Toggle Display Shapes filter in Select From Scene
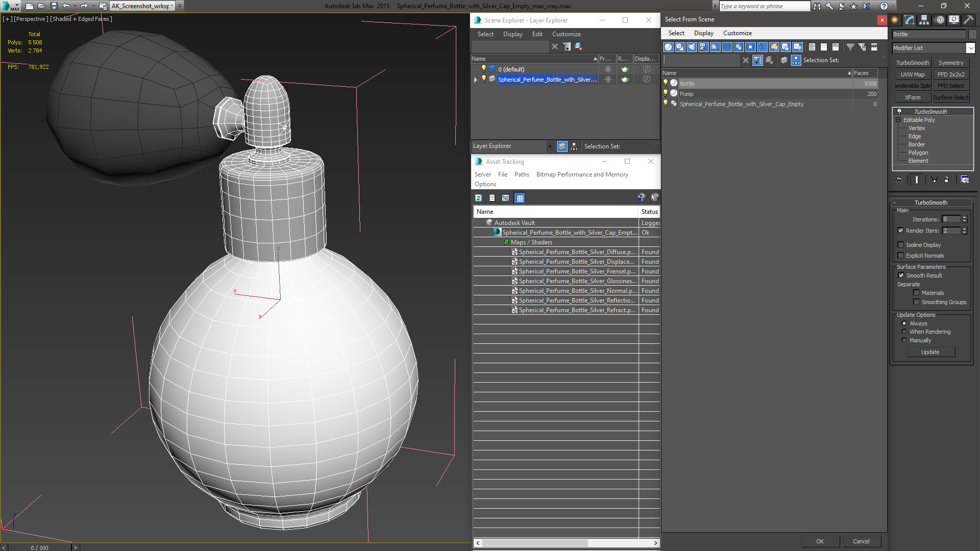 click(680, 47)
